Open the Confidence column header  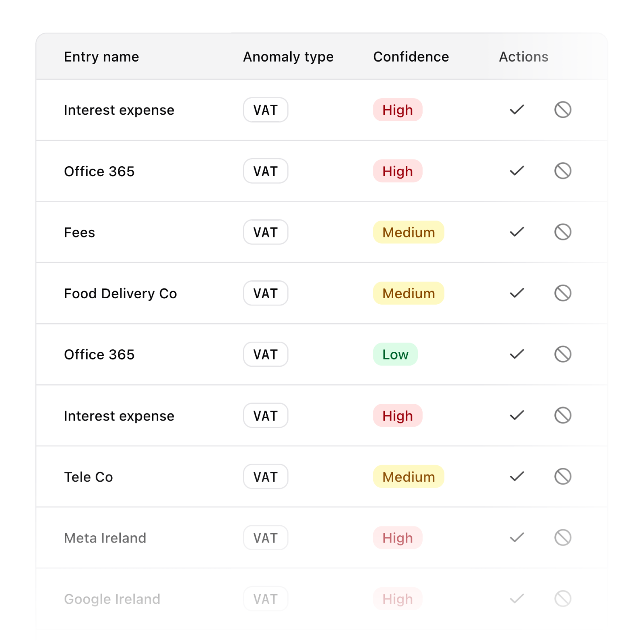(x=411, y=56)
